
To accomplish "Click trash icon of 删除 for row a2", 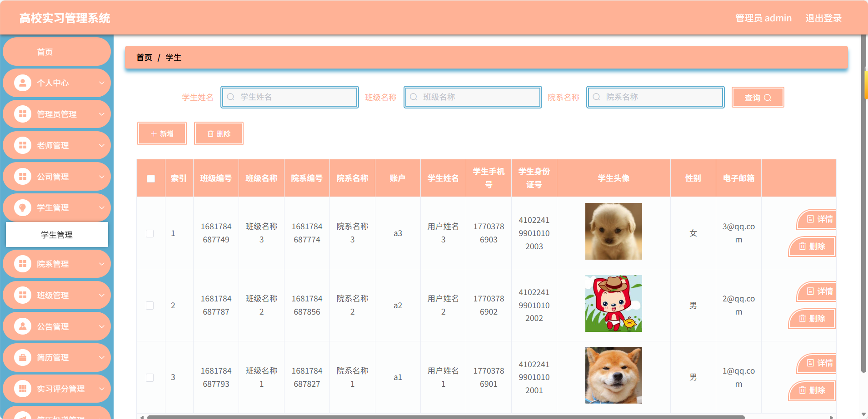I will pos(803,319).
